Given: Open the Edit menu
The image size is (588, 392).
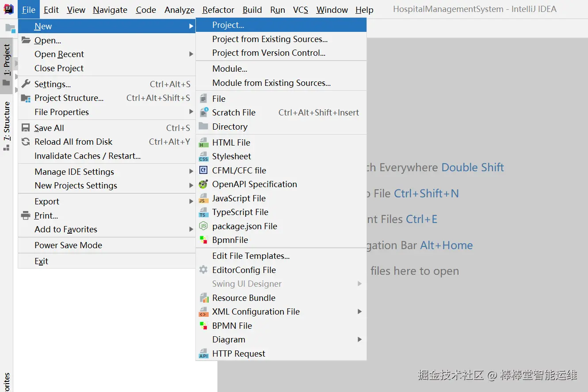Looking at the screenshot, I should (51, 10).
